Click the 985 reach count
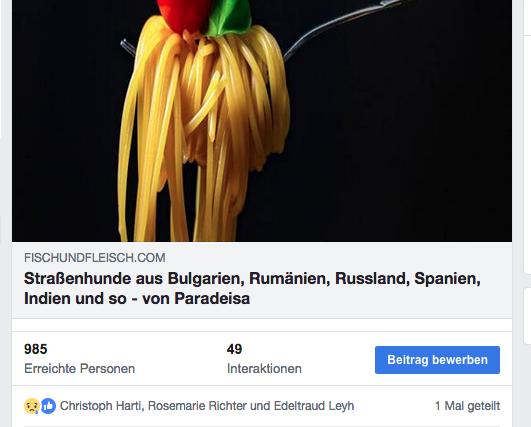Screen dimensions: 531x427 (x=36, y=349)
